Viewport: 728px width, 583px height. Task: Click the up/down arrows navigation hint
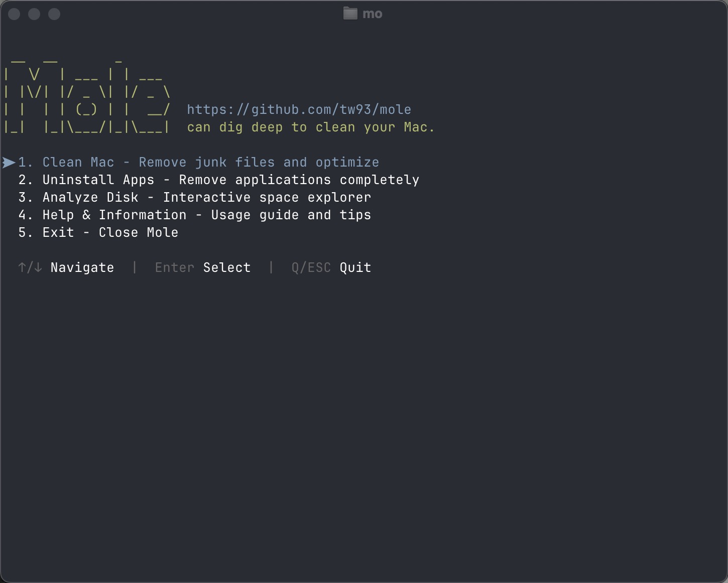30,267
